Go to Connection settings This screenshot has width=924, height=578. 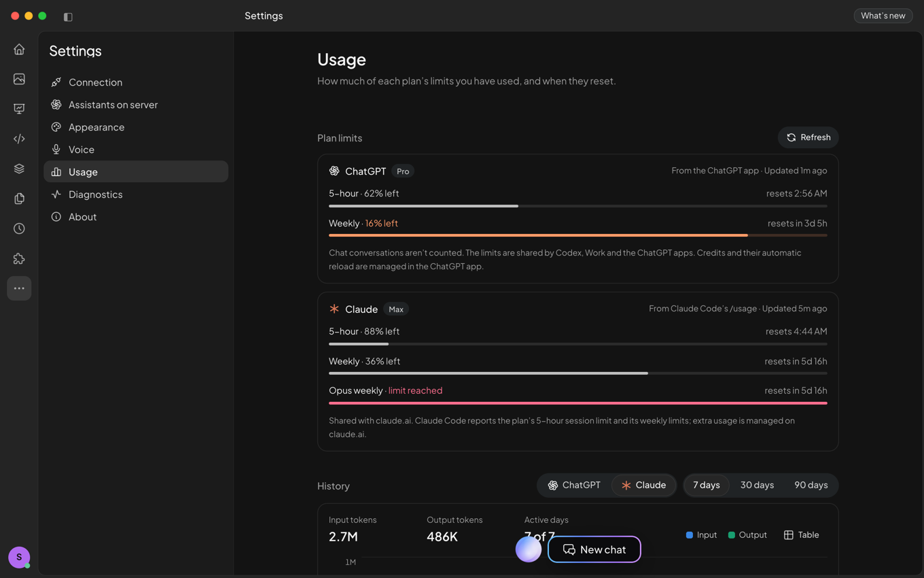coord(136,82)
